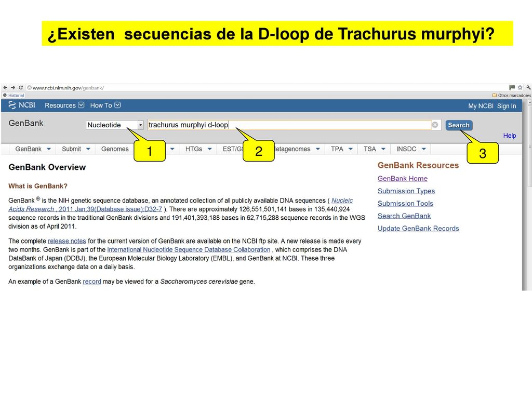Click the address bar URL
Screen dimensions: 532x399
point(68,88)
